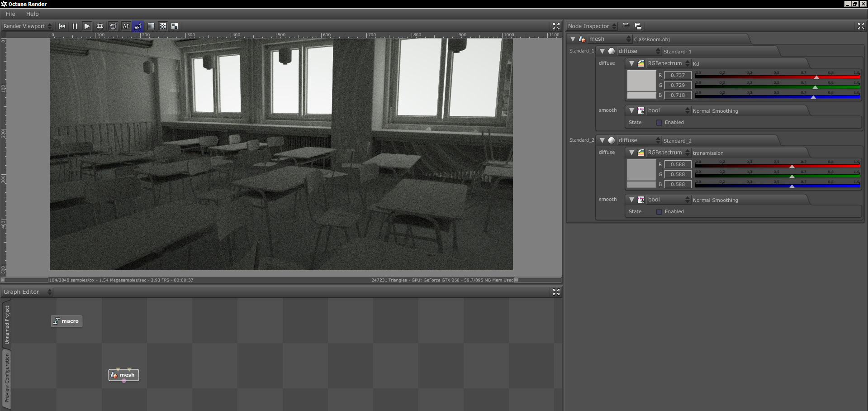Open the Node Inspector panel type dropdown
The image size is (868, 411).
coord(592,26)
